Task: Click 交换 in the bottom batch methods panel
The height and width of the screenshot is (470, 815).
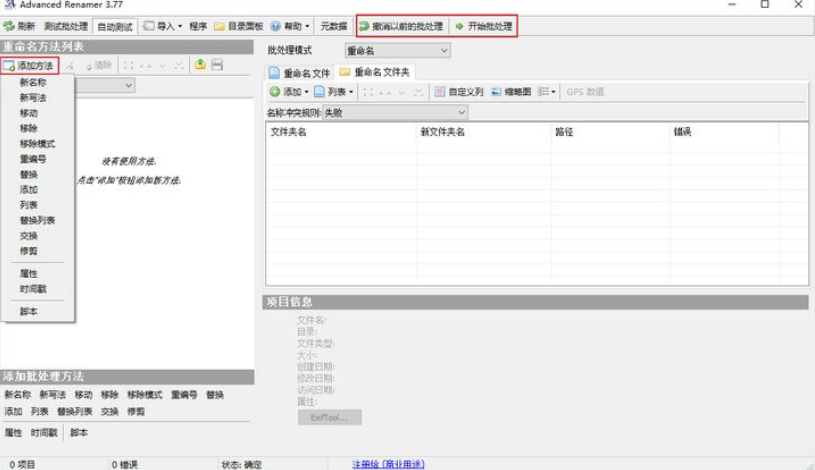Action: click(x=110, y=412)
